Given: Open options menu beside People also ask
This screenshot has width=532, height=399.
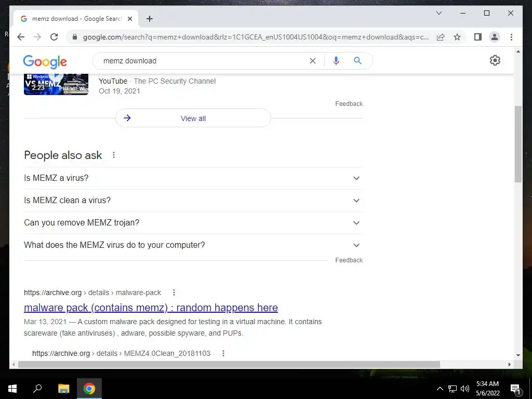Looking at the screenshot, I should tap(114, 155).
